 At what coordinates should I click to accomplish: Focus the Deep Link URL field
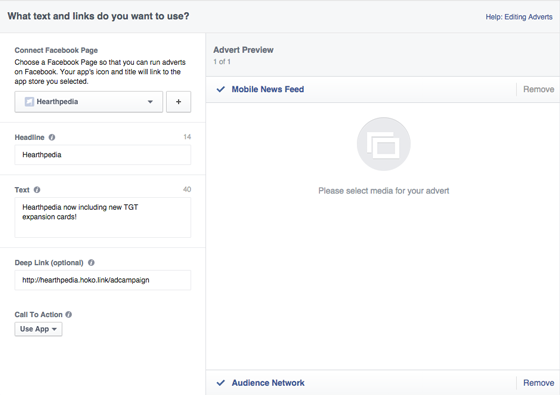coord(102,280)
